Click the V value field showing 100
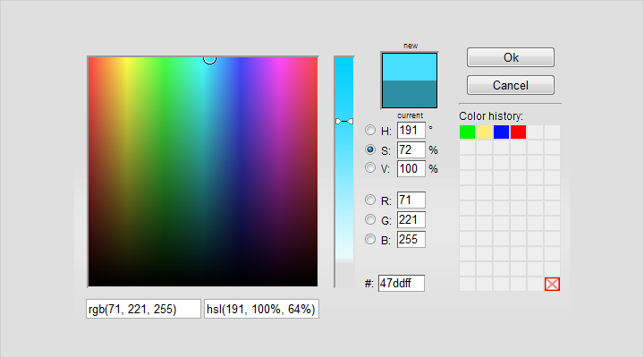 tap(411, 168)
